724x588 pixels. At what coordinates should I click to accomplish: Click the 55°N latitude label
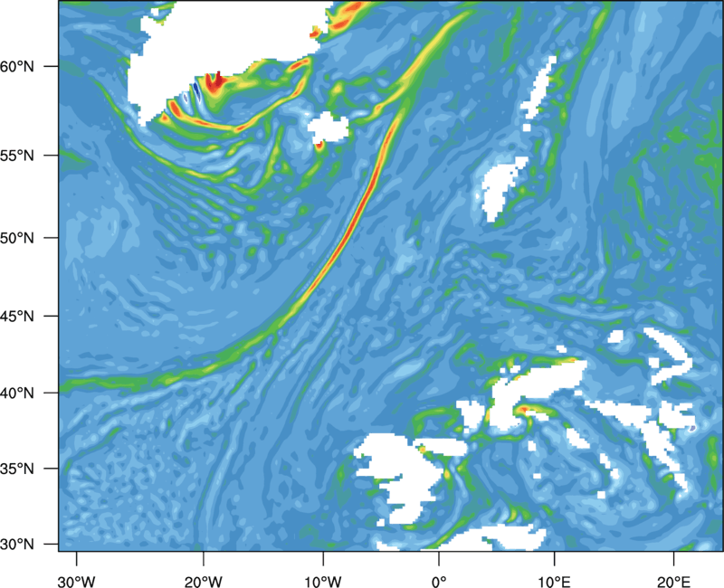click(x=17, y=156)
